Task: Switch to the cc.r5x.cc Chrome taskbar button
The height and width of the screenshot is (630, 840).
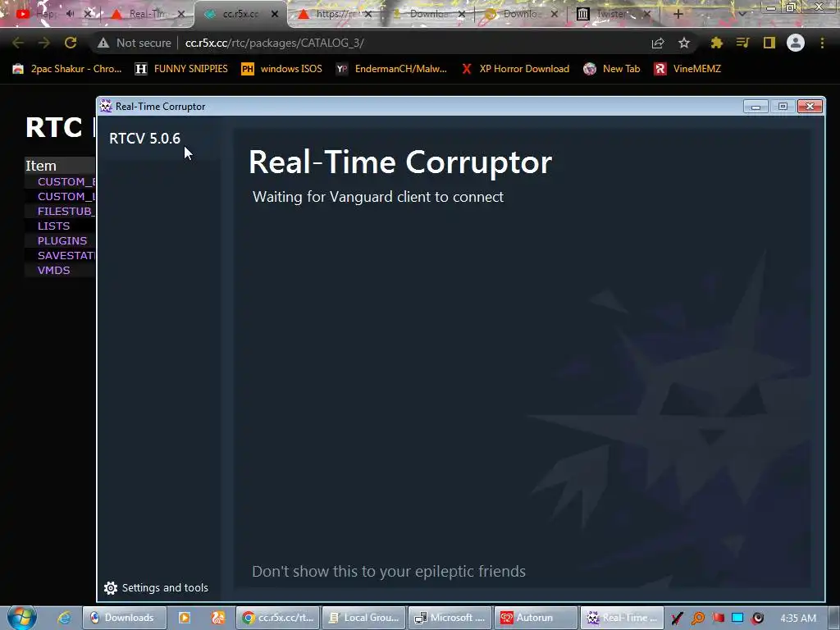Action: 278,618
